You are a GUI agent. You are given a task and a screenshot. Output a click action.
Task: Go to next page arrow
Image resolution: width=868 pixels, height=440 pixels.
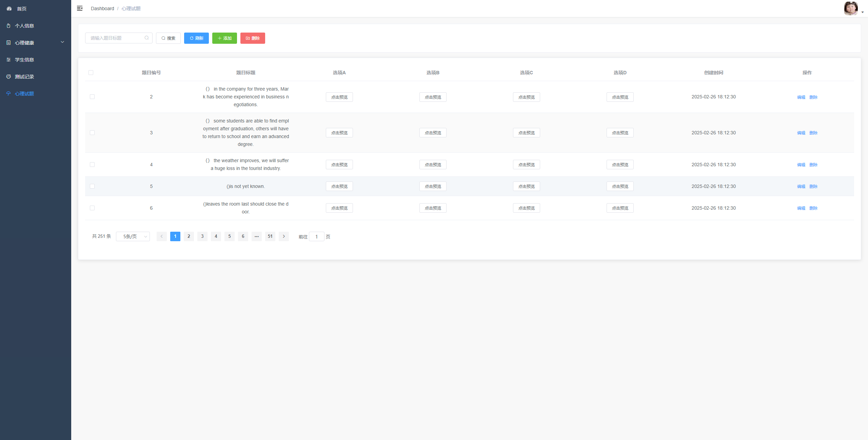284,236
